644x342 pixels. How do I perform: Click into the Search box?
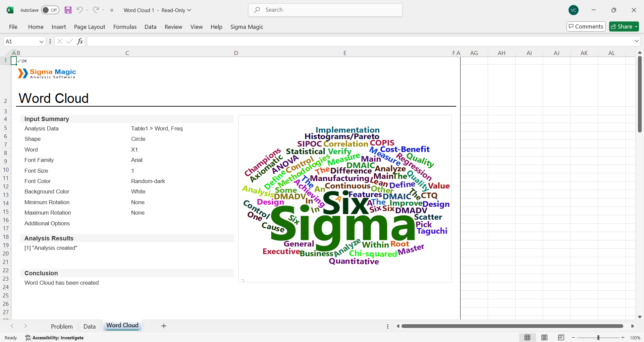coord(325,10)
